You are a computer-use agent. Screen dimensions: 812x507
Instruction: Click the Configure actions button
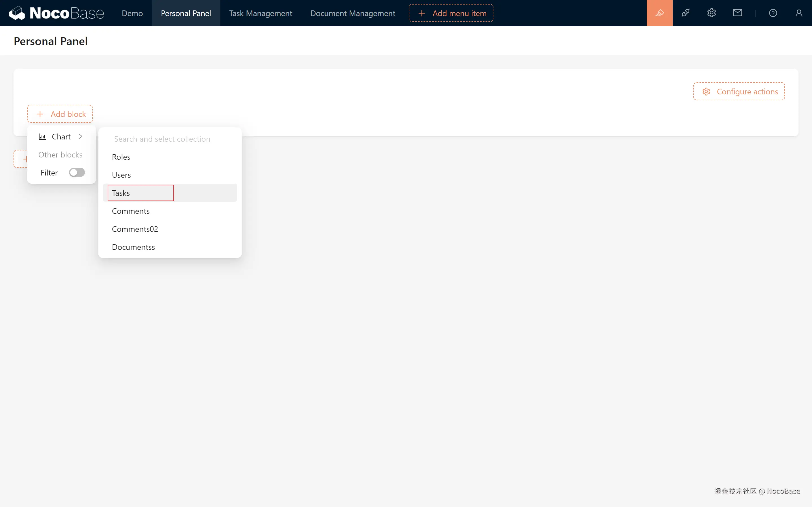point(739,92)
